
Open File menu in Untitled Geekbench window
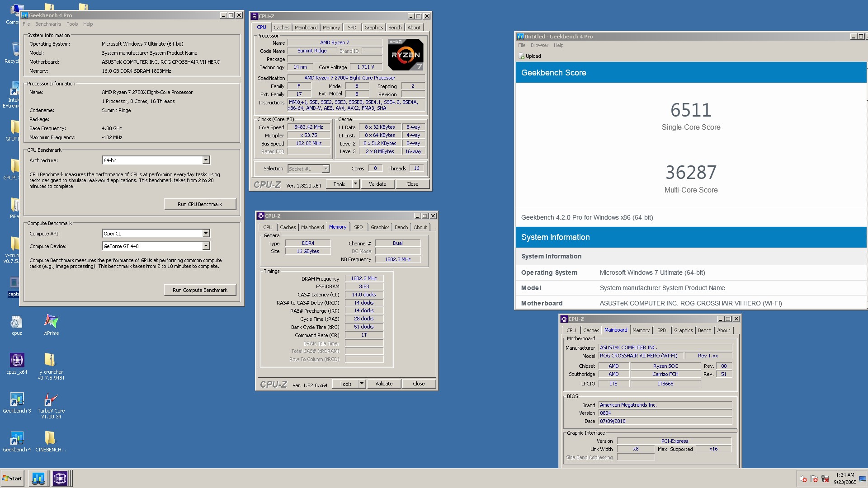click(522, 46)
